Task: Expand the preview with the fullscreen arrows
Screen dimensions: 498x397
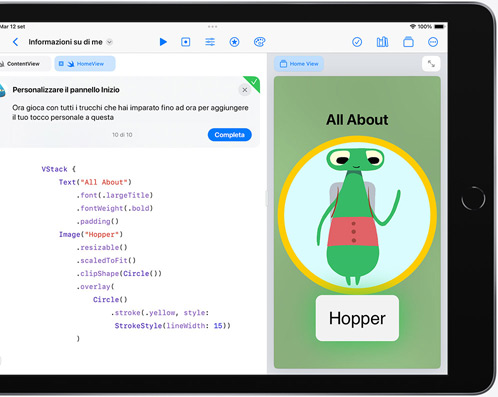Action: [431, 64]
